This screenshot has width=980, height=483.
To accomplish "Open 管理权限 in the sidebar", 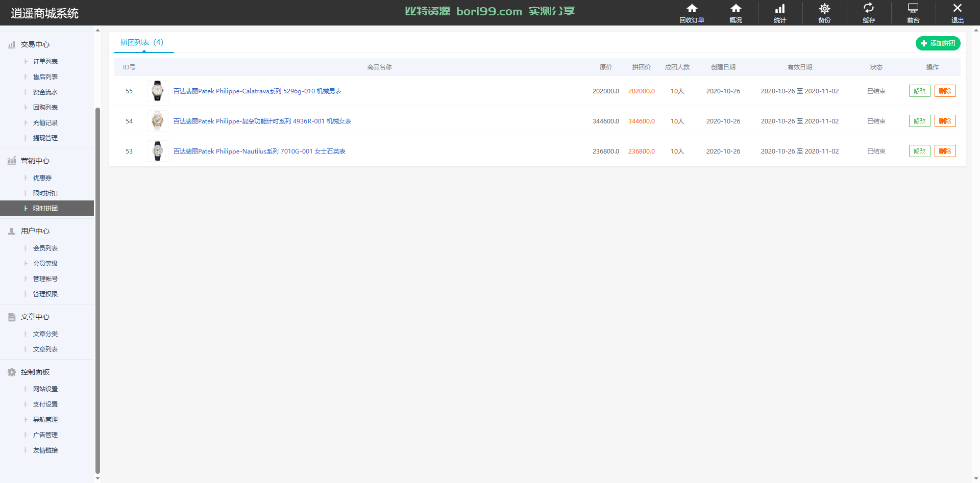I will click(45, 294).
